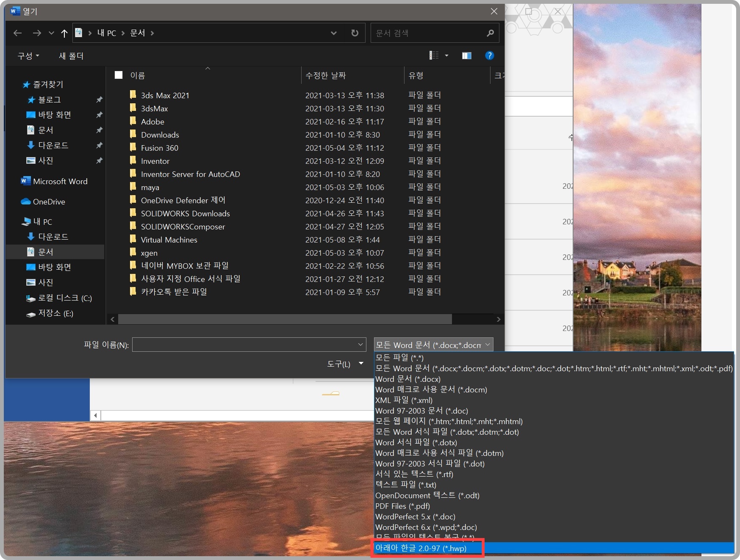Select the 3dsMax folder icon

pyautogui.click(x=133, y=108)
